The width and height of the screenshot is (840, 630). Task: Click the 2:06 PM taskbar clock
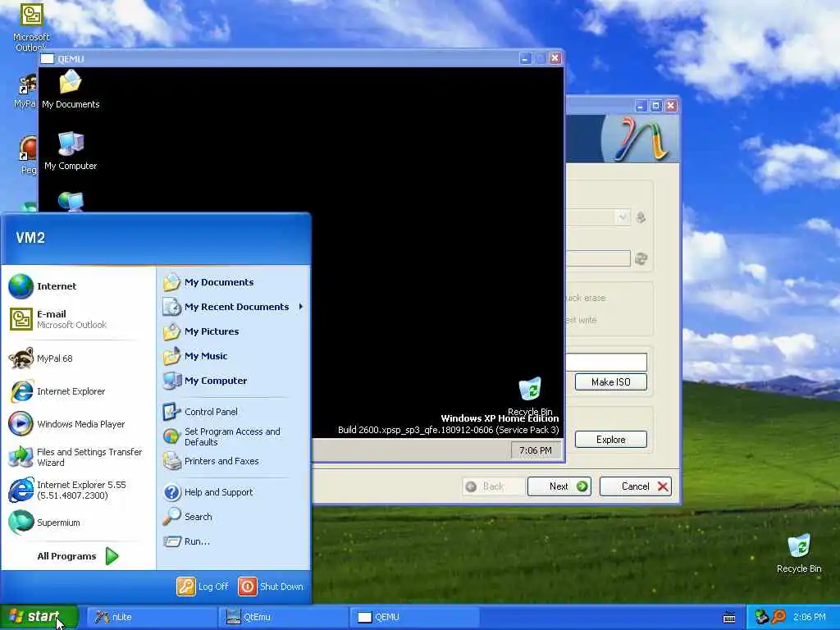(810, 617)
